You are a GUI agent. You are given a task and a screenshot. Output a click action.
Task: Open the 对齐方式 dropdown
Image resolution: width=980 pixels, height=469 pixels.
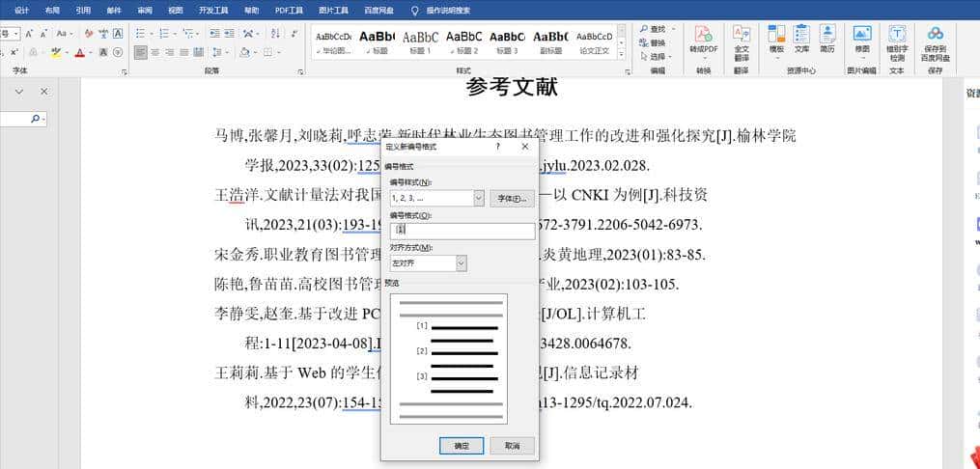coord(462,263)
